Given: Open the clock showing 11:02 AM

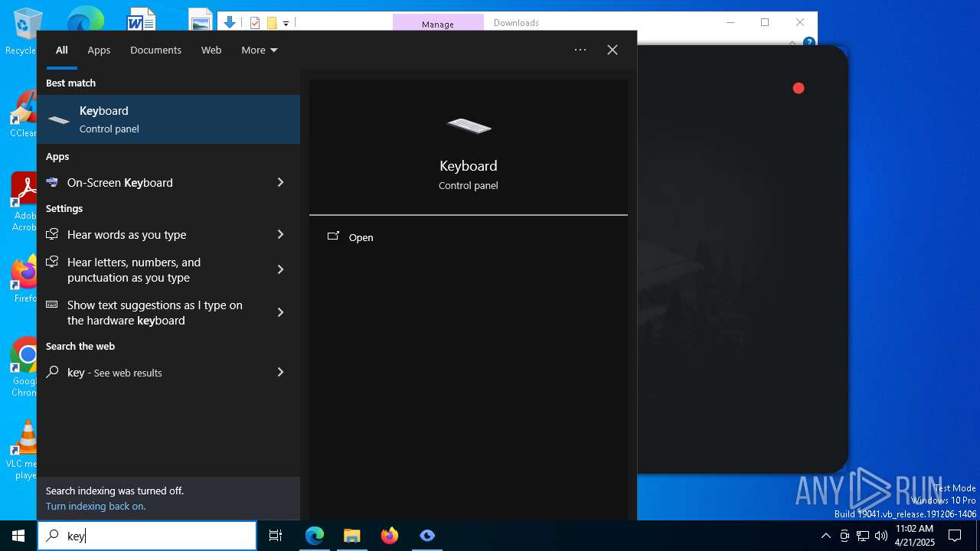Looking at the screenshot, I should pyautogui.click(x=915, y=536).
